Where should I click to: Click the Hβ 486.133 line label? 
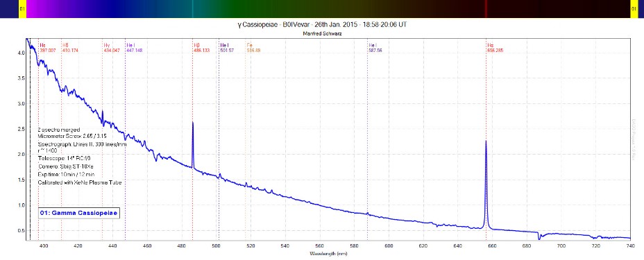(201, 48)
